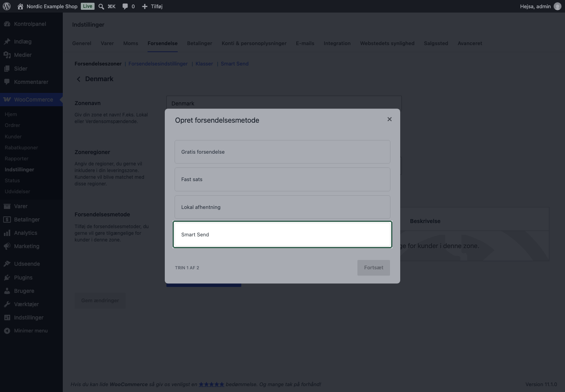565x392 pixels.
Task: Open the comments bubble icon in admin bar
Action: coord(125,6)
